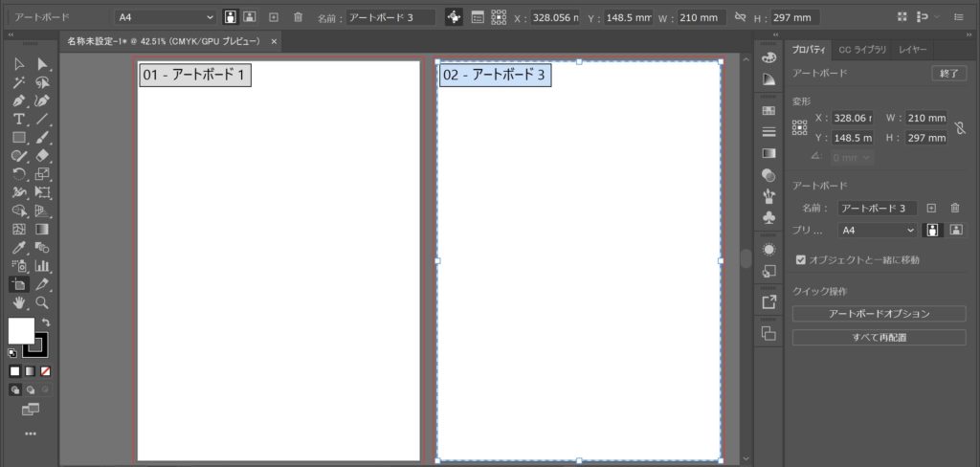980x467 pixels.
Task: Enable Draw Behind mode
Action: click(x=30, y=390)
